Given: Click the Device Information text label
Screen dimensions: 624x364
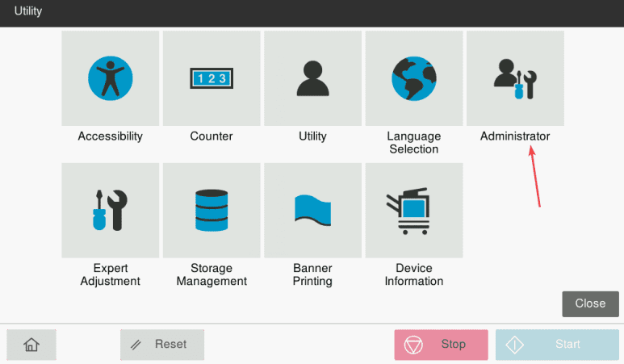Looking at the screenshot, I should point(414,275).
